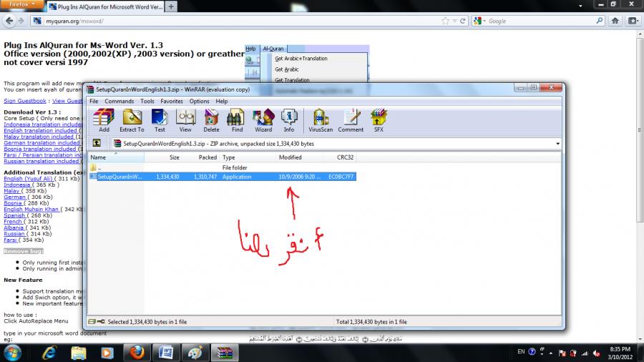Open Microsoft Word from the taskbar
Viewport: 644px width, 362px height.
click(x=164, y=352)
